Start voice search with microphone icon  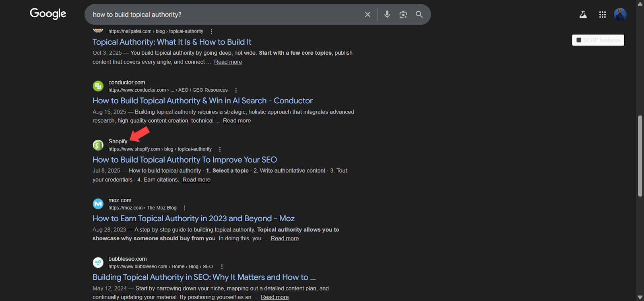click(387, 14)
